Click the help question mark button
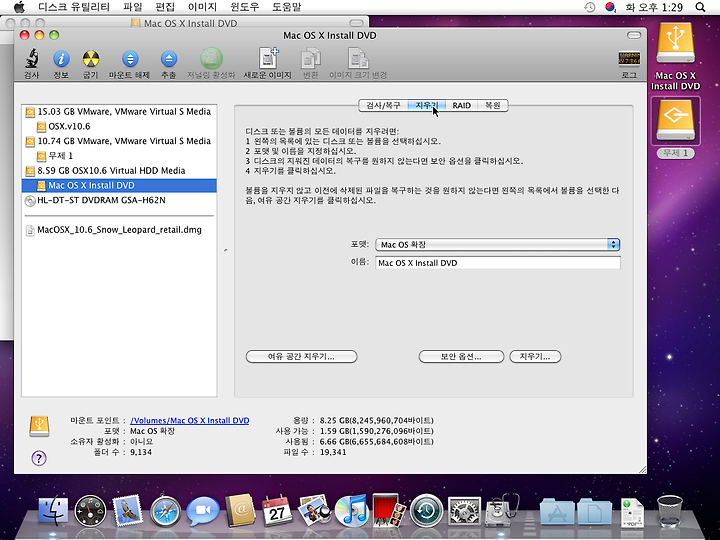The image size is (720, 540). point(39,458)
